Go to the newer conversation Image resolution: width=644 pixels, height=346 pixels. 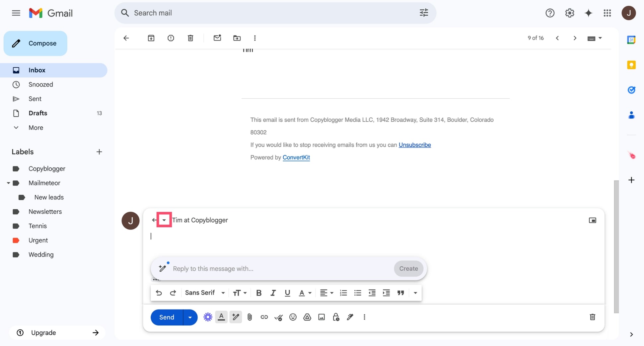(557, 38)
